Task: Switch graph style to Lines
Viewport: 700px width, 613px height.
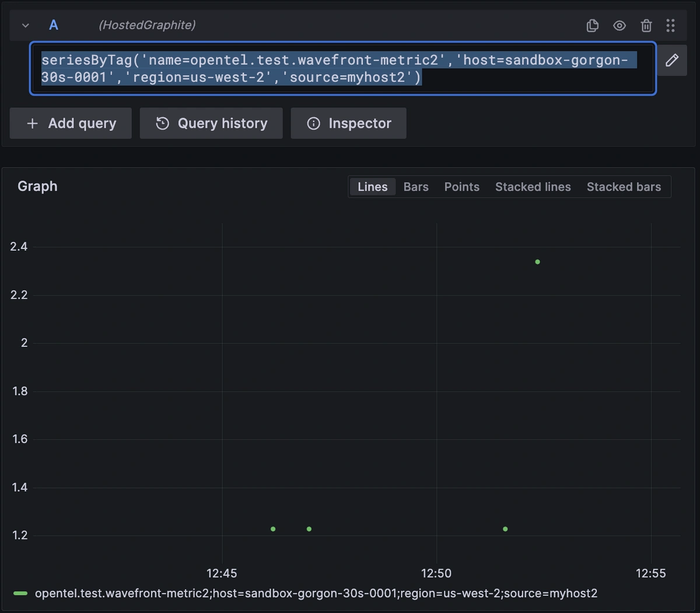Action: point(373,187)
